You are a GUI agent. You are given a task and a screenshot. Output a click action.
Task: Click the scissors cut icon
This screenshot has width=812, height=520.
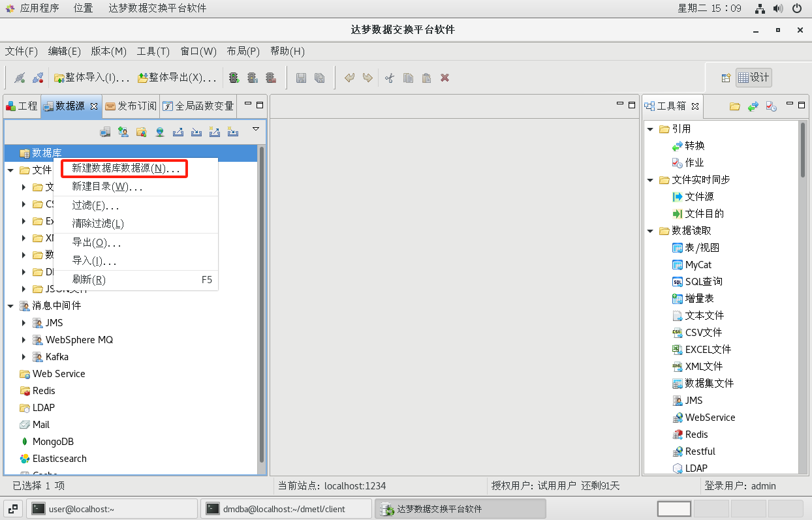(390, 78)
